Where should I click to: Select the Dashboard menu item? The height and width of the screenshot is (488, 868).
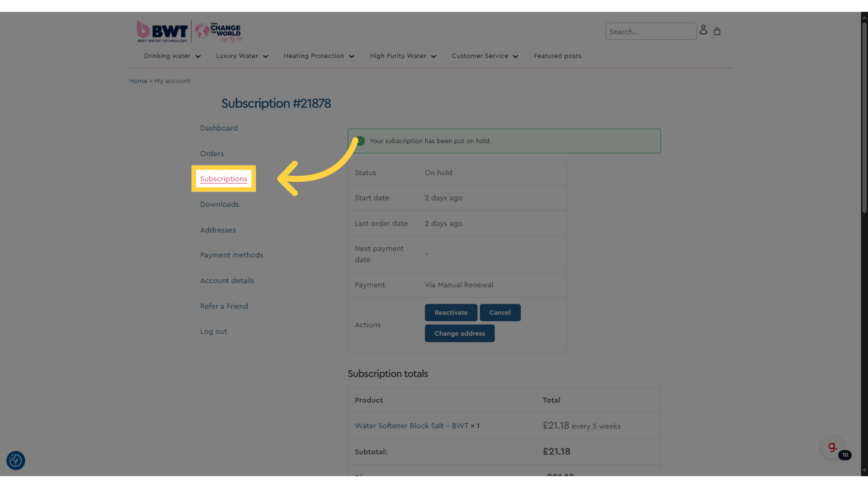219,127
